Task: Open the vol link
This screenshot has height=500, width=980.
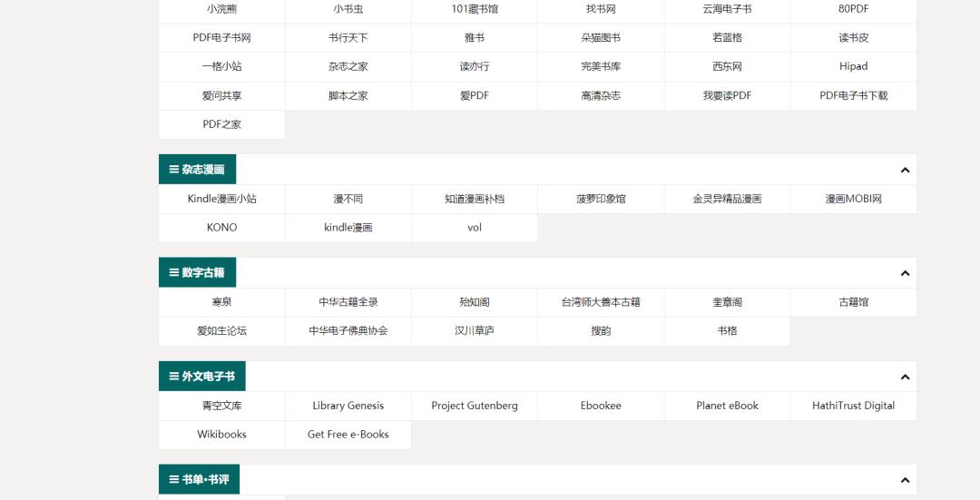Action: click(x=475, y=228)
